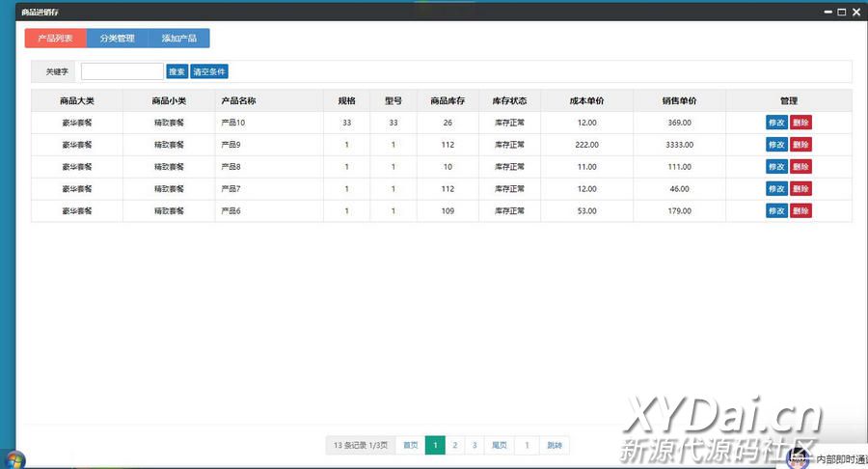Click 删除 for 产品8
Screen dimensions: 868x469
click(x=800, y=167)
